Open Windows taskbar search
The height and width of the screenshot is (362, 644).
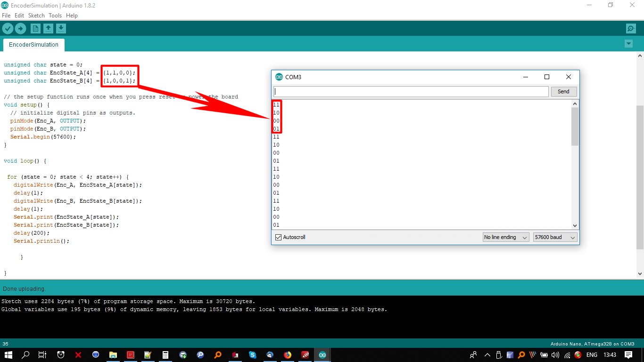pyautogui.click(x=25, y=355)
